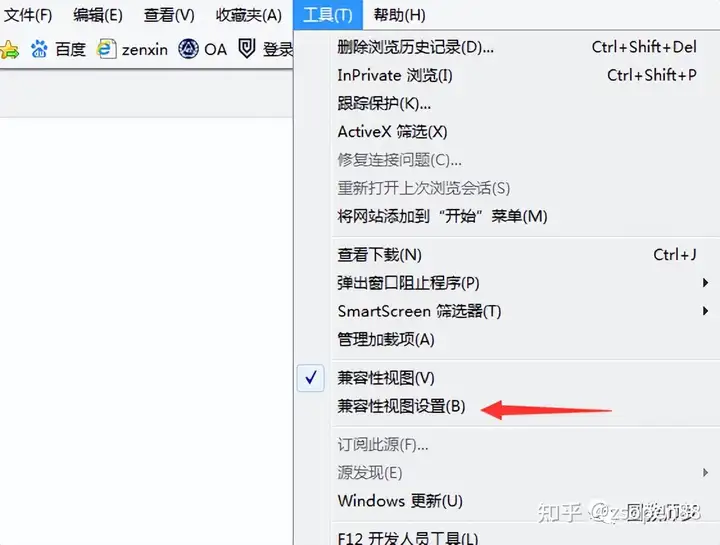This screenshot has width=720, height=545.
Task: Open F12 开发人员工具 entry
Action: (408, 538)
